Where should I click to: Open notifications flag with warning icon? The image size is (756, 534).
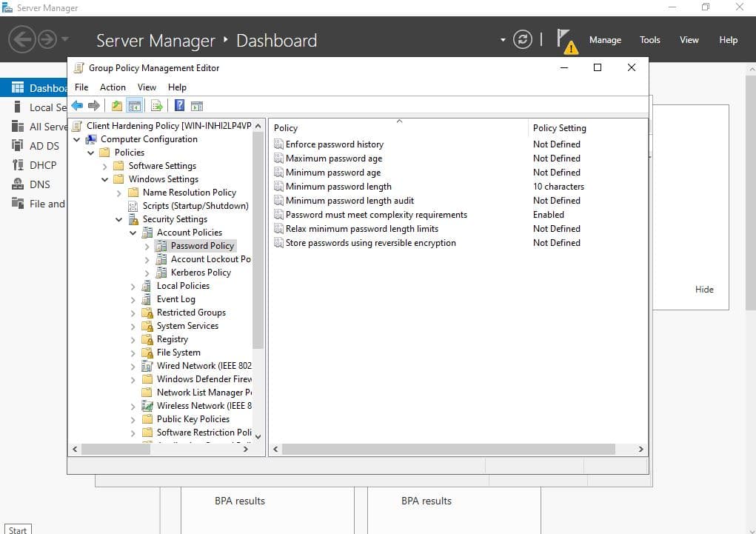click(566, 41)
